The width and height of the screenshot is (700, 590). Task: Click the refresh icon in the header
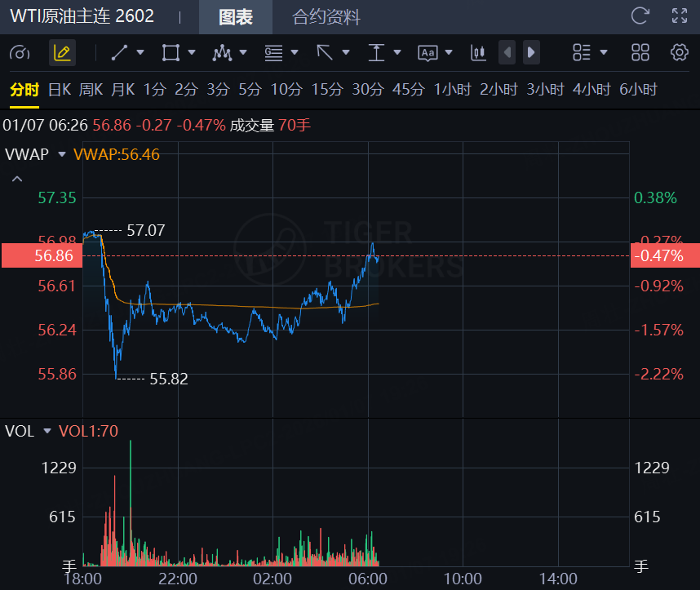pos(640,16)
